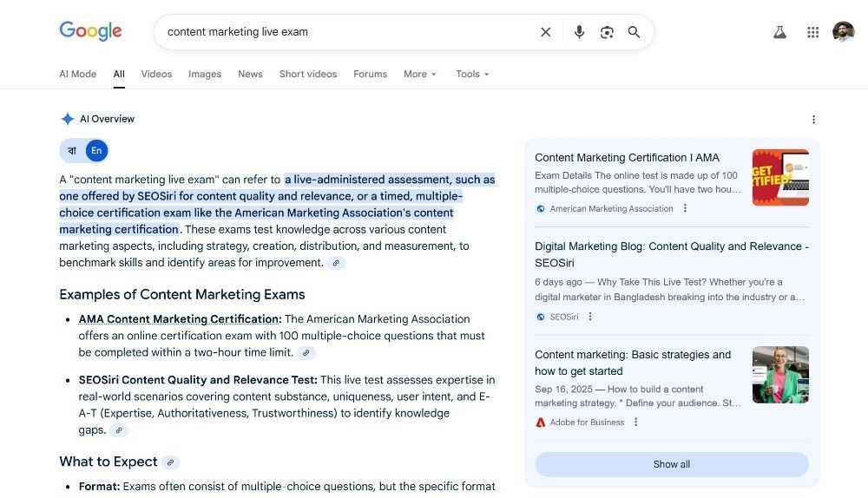Open the Google account profile picture
This screenshot has width=868, height=498.
click(843, 31)
